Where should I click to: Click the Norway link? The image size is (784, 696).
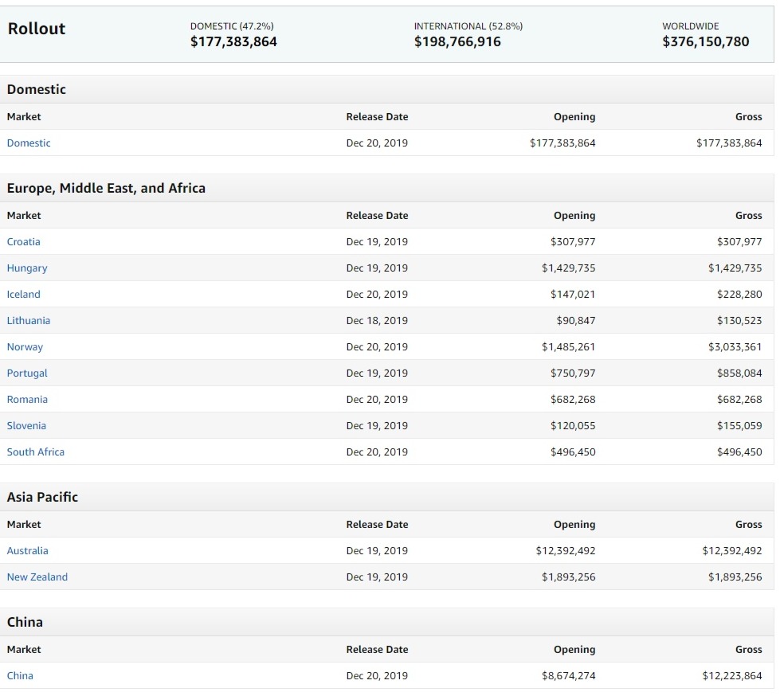coord(25,347)
